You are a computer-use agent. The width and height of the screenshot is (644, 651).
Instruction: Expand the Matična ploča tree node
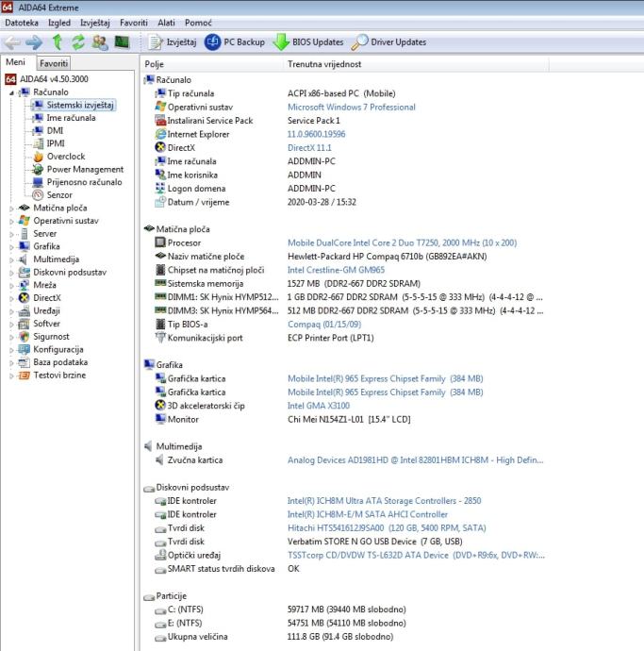pyautogui.click(x=12, y=208)
